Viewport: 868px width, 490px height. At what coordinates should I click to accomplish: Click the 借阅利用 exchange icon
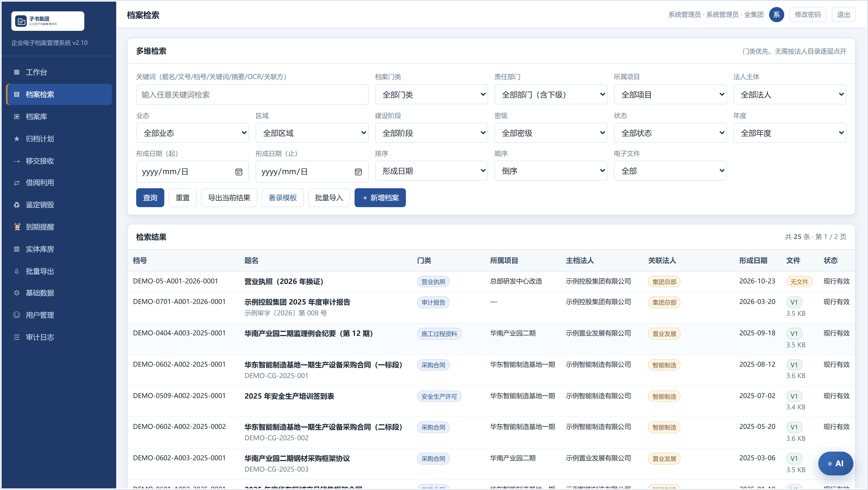[x=16, y=183]
